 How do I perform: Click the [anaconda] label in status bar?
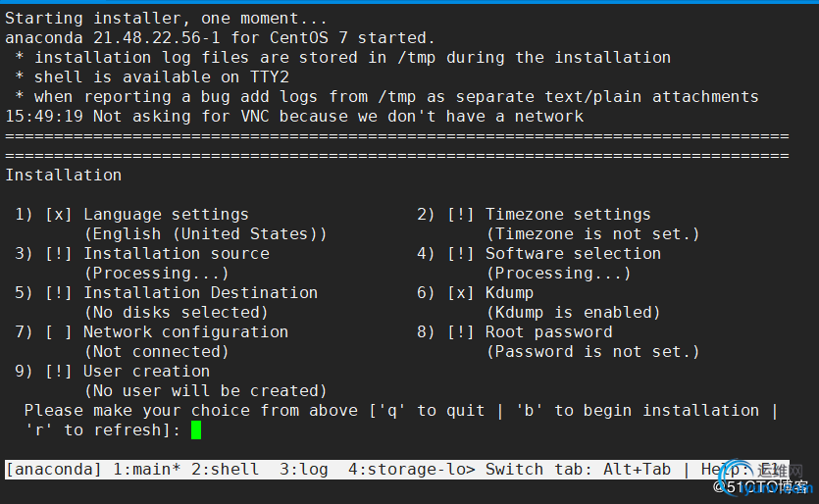(54, 469)
